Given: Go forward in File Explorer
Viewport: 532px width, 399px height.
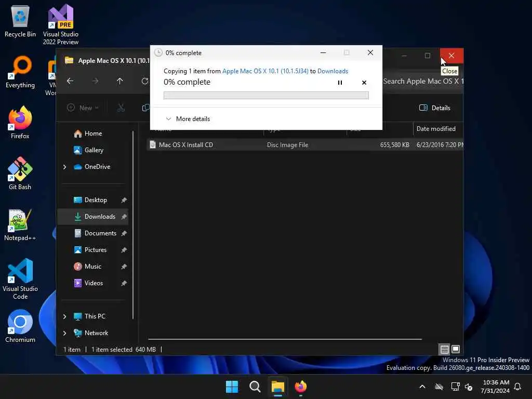Looking at the screenshot, I should click(96, 81).
